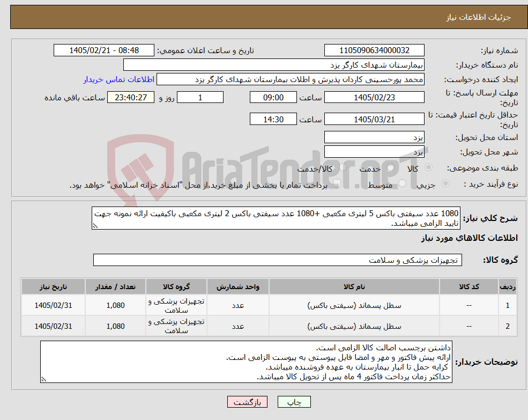This screenshot has width=528, height=420.
Task: Click the general need description text area
Action: click(x=276, y=218)
